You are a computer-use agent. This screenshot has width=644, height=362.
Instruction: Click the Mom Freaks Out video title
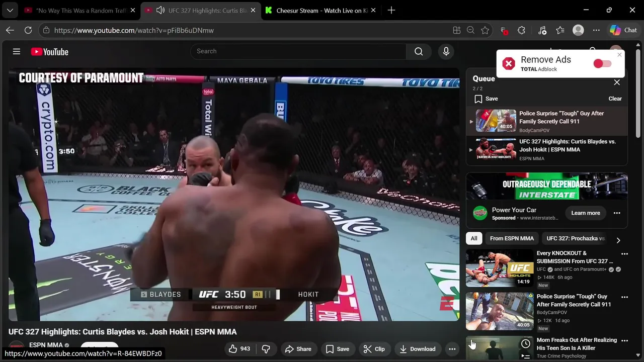coord(577,344)
